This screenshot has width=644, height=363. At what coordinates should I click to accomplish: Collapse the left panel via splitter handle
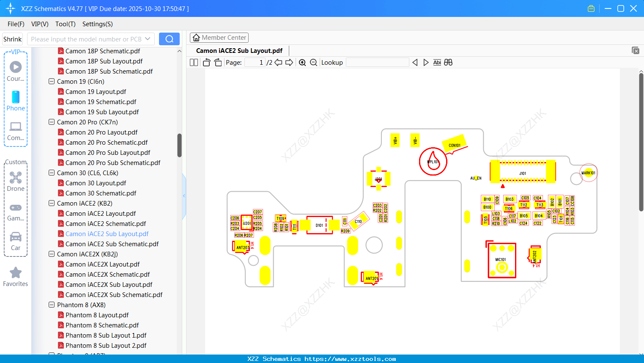(184, 196)
